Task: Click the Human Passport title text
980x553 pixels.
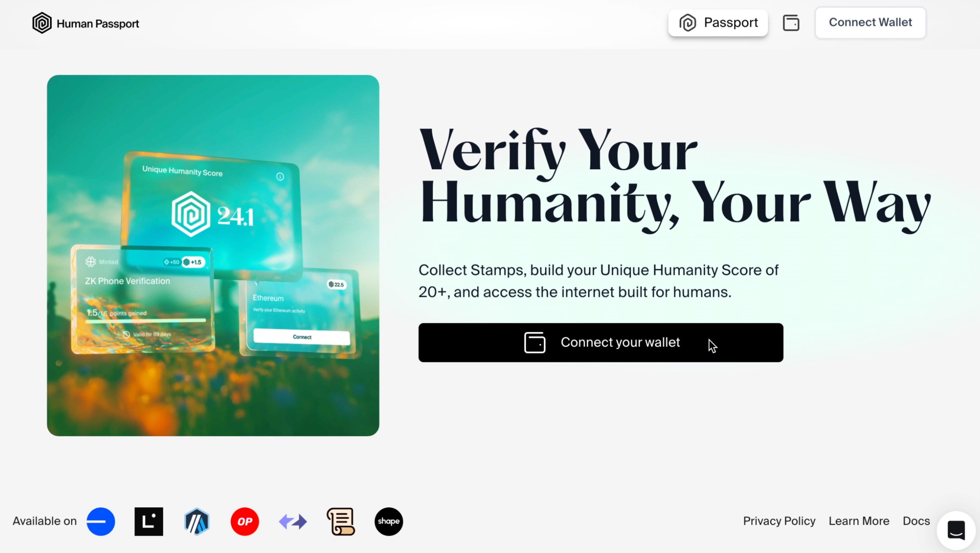Action: point(98,24)
